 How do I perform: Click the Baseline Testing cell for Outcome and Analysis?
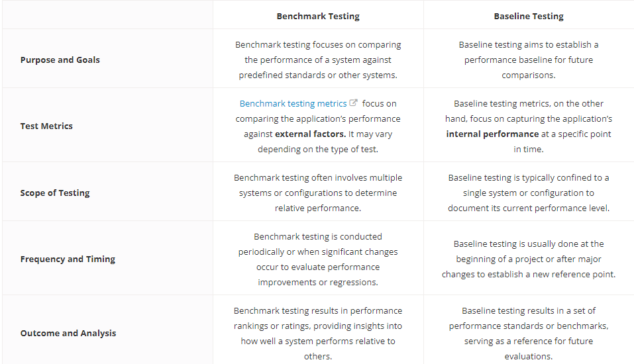click(x=529, y=333)
